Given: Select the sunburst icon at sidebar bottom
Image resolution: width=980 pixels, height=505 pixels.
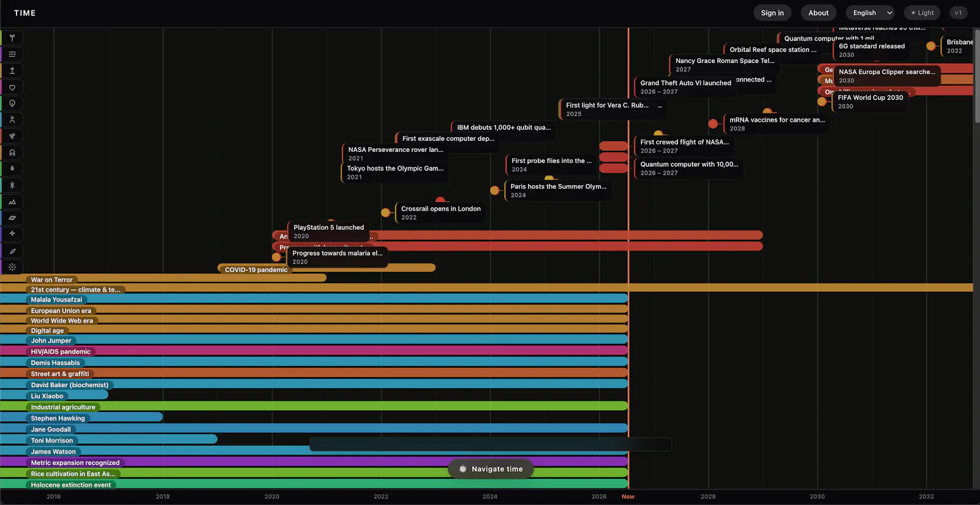Looking at the screenshot, I should click(x=12, y=267).
